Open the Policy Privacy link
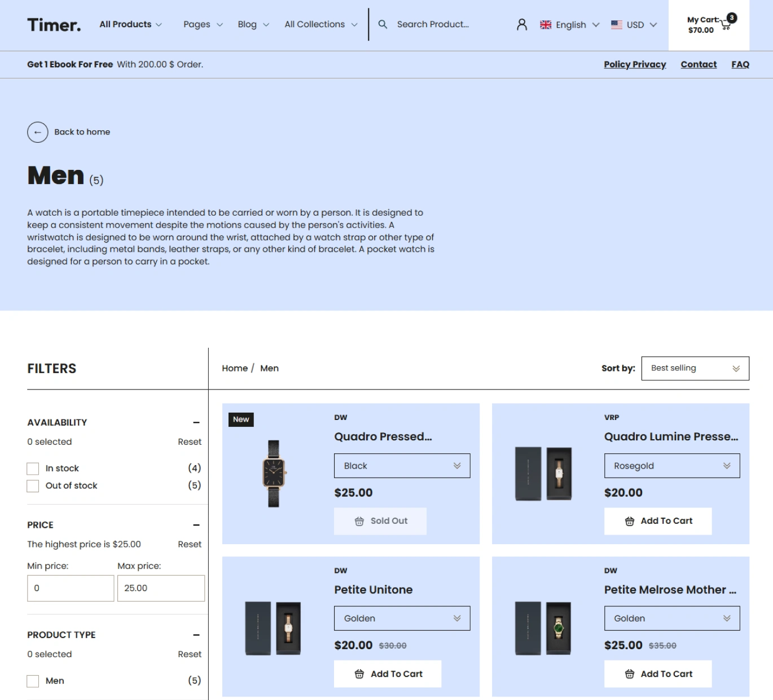The height and width of the screenshot is (700, 773). coord(635,64)
